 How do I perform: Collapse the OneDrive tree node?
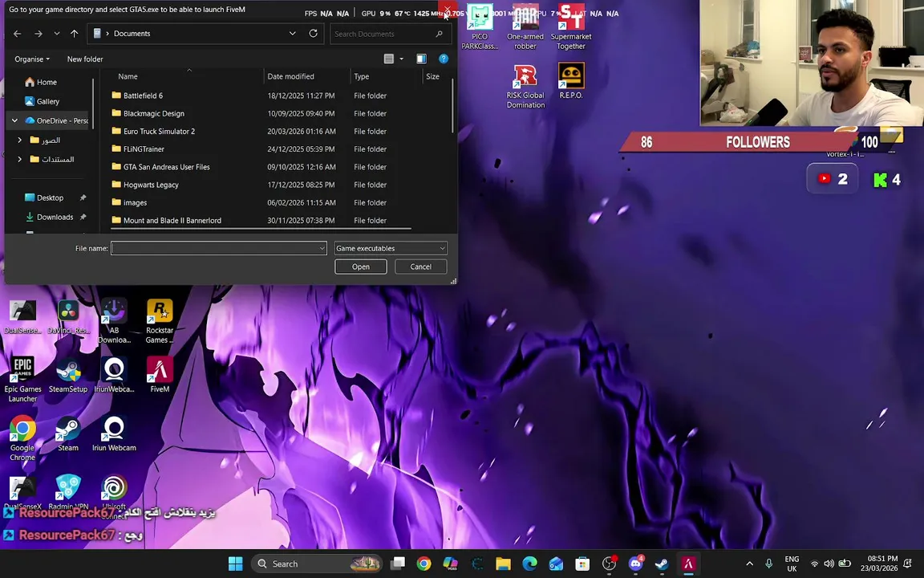click(14, 120)
